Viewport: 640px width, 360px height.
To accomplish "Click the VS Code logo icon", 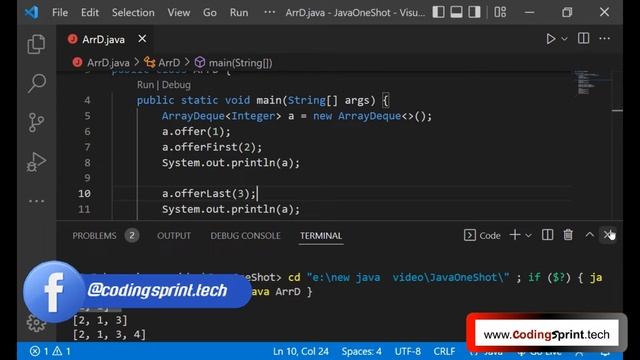I will (x=31, y=12).
